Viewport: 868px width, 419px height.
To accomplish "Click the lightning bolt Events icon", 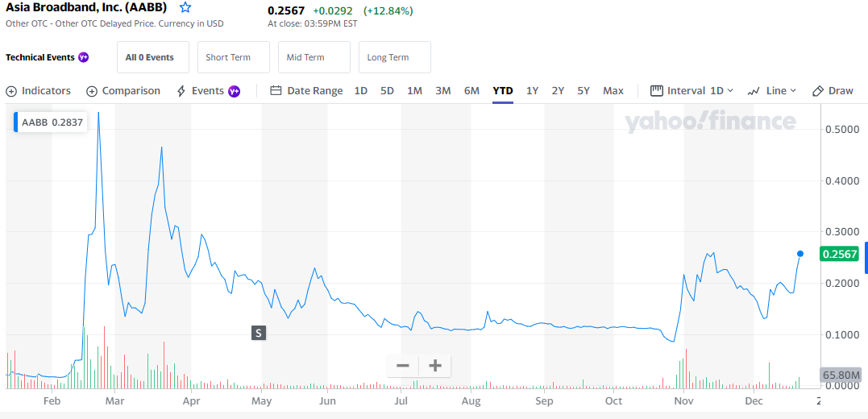I will [x=181, y=91].
